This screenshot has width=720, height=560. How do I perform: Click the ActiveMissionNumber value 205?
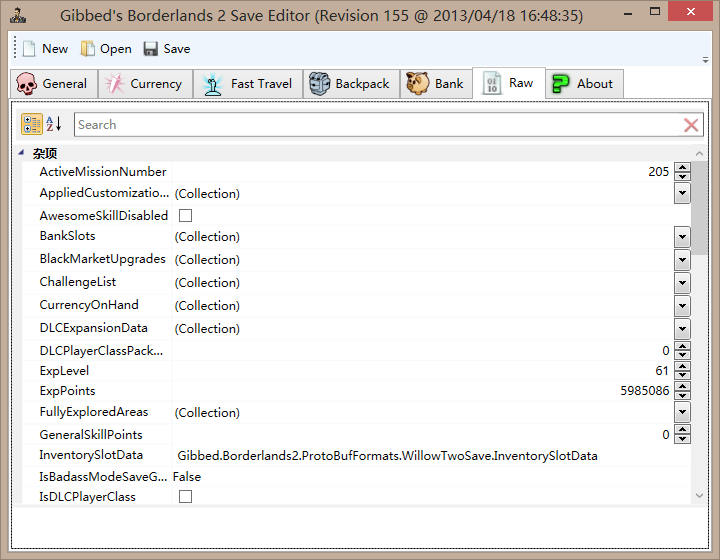658,172
